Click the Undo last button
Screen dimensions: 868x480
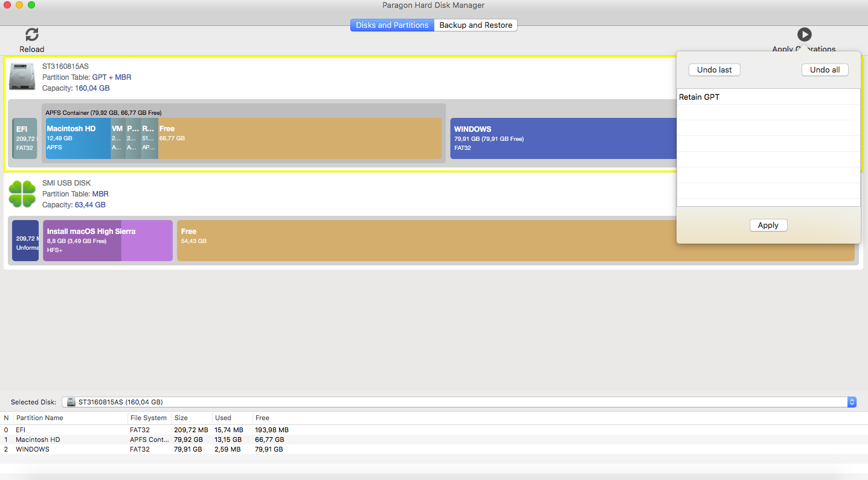[x=714, y=70]
